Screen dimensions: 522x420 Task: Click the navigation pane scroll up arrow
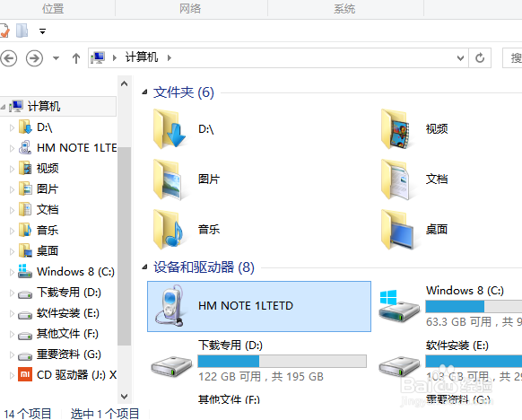[x=124, y=83]
